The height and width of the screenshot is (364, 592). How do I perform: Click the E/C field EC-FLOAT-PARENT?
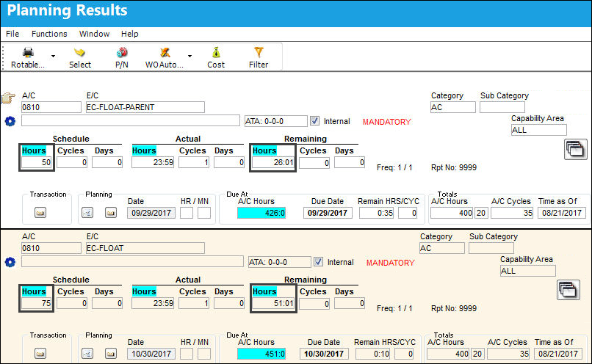pos(145,107)
